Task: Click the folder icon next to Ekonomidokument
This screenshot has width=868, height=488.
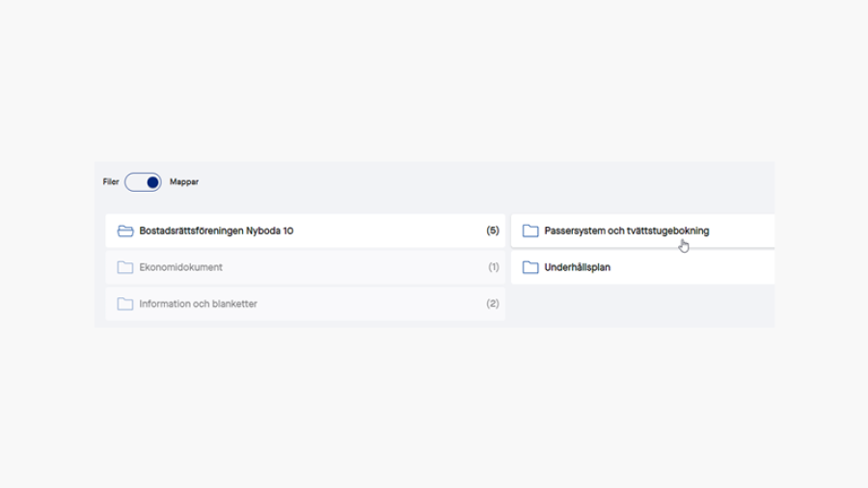Action: point(125,267)
